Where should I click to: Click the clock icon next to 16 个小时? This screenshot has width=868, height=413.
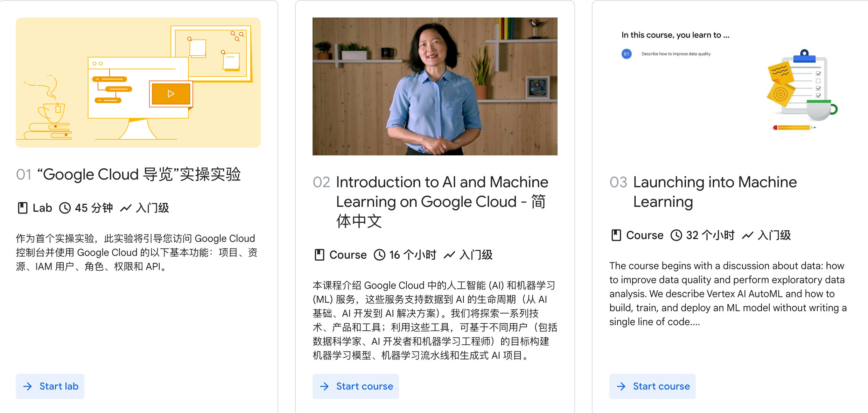(379, 255)
